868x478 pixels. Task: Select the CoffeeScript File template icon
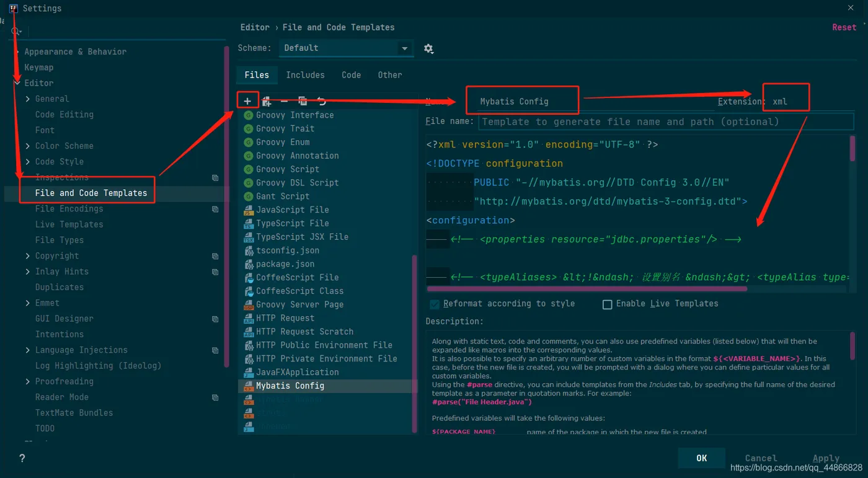[x=249, y=278]
